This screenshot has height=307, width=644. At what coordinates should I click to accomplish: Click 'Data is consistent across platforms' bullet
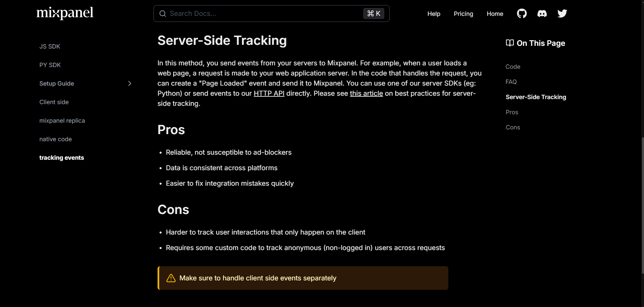(x=222, y=168)
